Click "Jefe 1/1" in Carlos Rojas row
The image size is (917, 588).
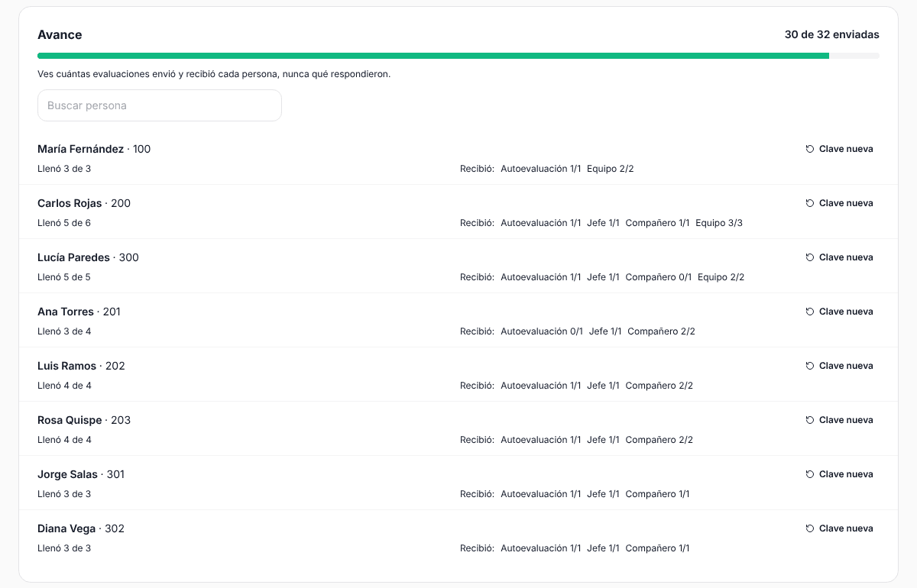click(603, 223)
